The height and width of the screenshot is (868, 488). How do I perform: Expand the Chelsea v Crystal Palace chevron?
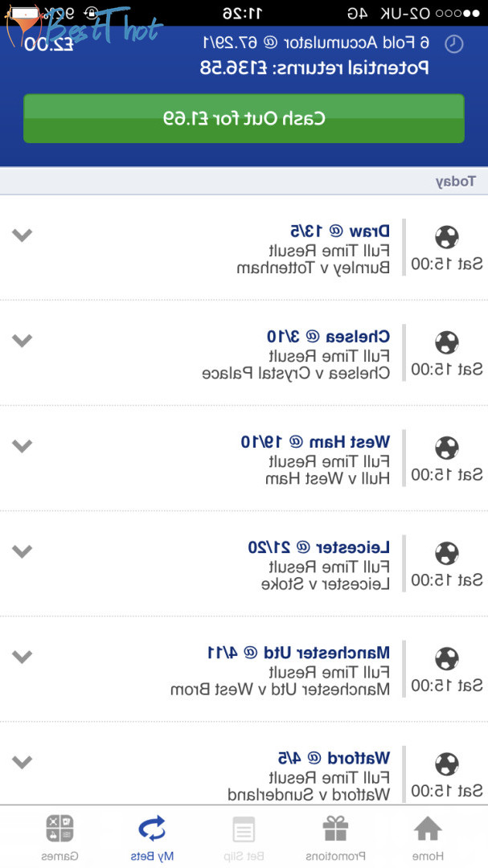click(x=23, y=340)
